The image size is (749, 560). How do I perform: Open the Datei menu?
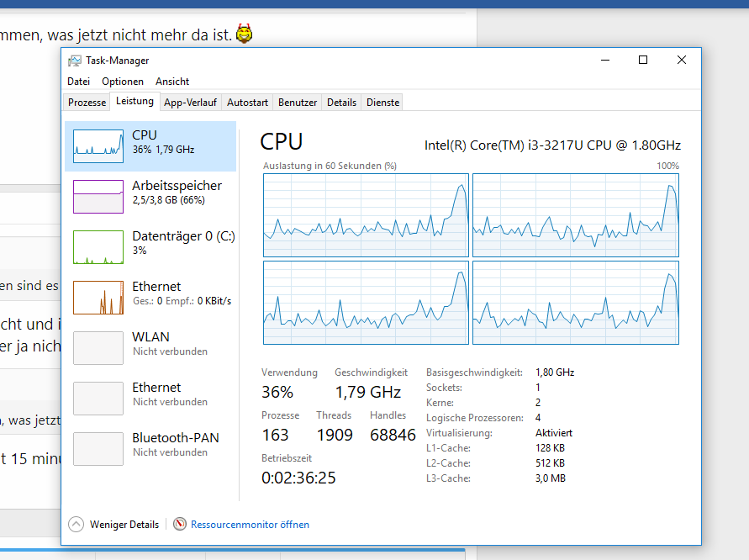tap(78, 82)
